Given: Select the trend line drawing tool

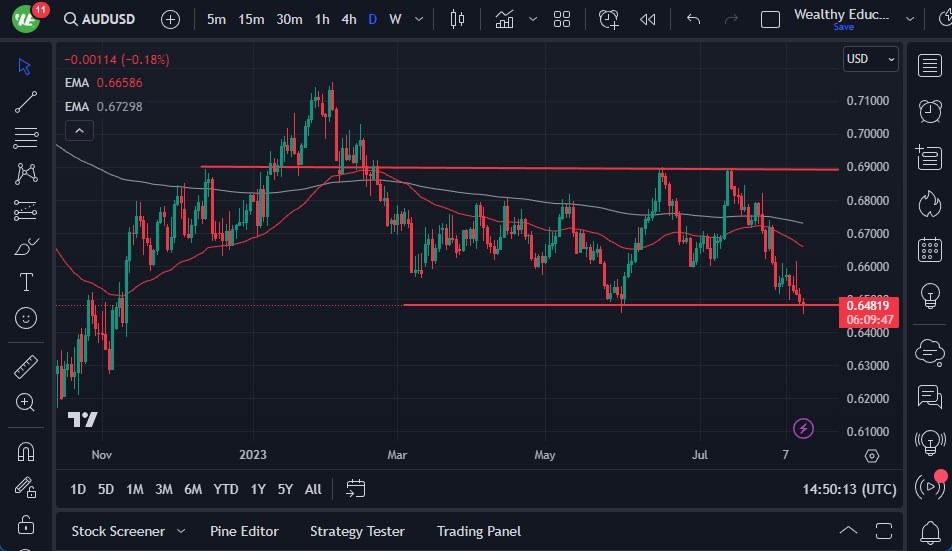Looking at the screenshot, I should 26,101.
